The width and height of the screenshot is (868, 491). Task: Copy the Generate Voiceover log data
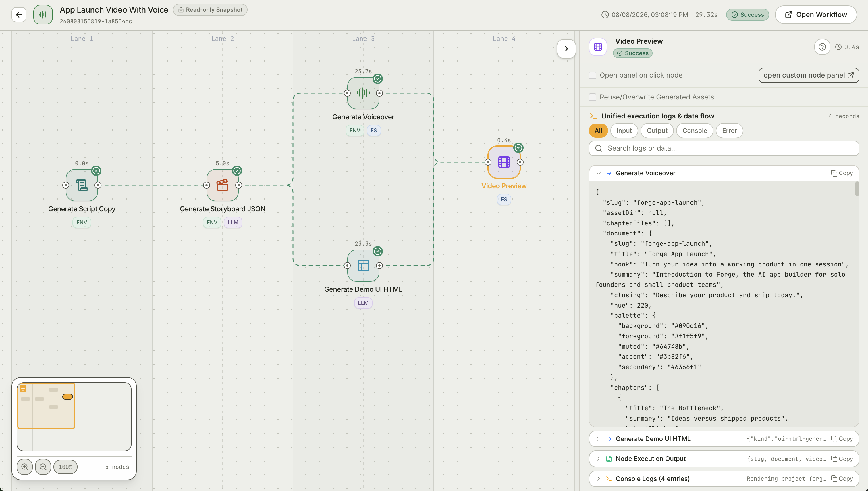click(842, 173)
